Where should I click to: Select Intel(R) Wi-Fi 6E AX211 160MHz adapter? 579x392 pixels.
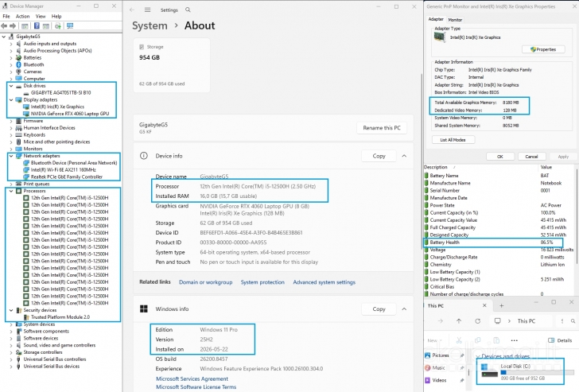[x=63, y=170]
